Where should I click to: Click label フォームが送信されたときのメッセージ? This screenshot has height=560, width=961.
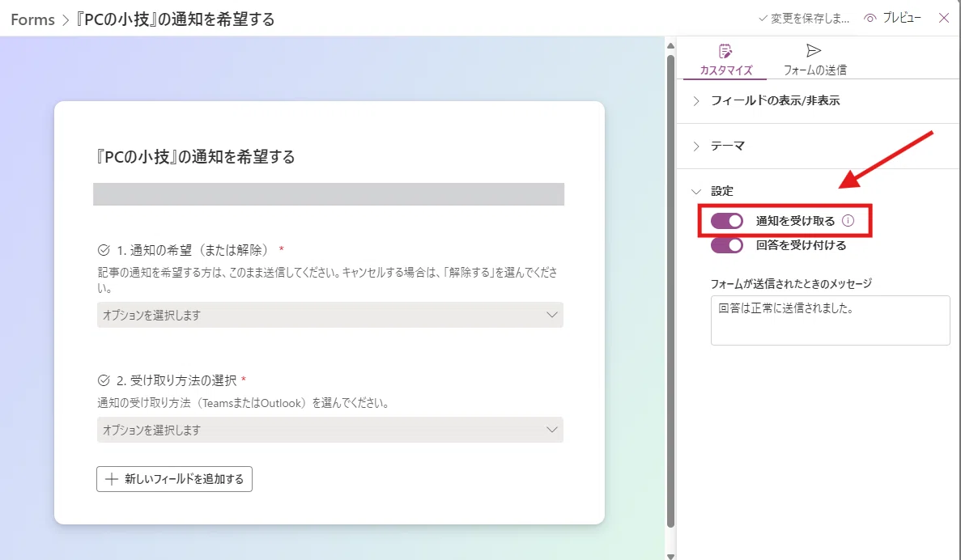(791, 284)
